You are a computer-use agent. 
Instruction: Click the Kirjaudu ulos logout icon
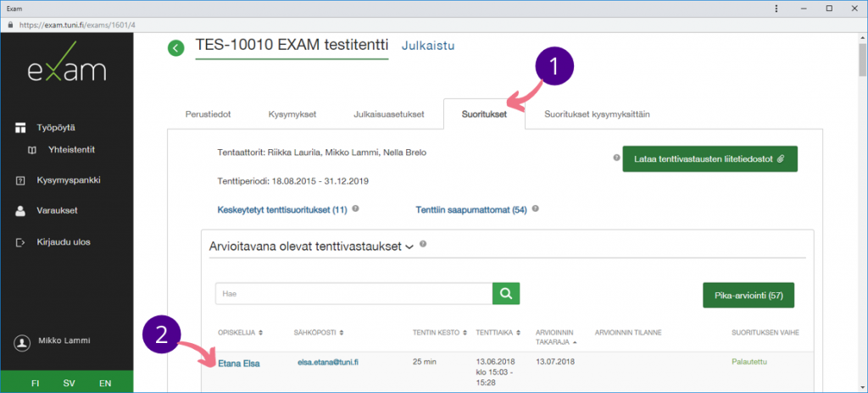pyautogui.click(x=21, y=241)
